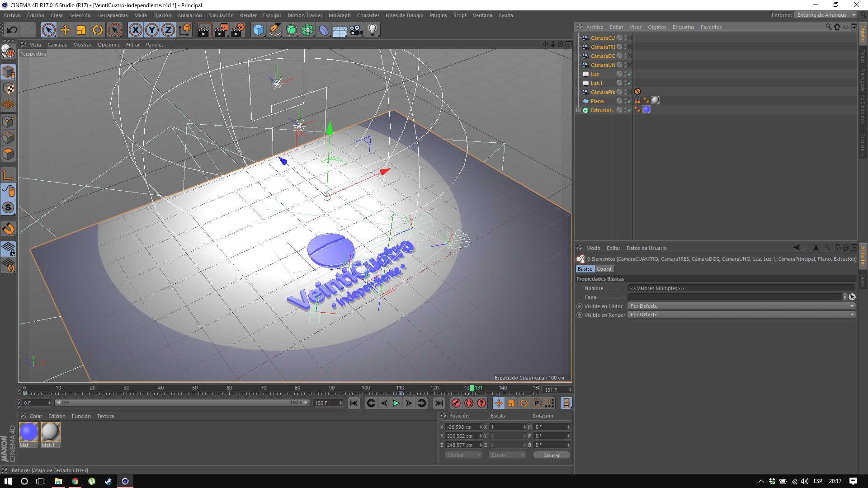The image size is (868, 488).
Task: Click the Enable Snap magnet icon
Action: 9,229
